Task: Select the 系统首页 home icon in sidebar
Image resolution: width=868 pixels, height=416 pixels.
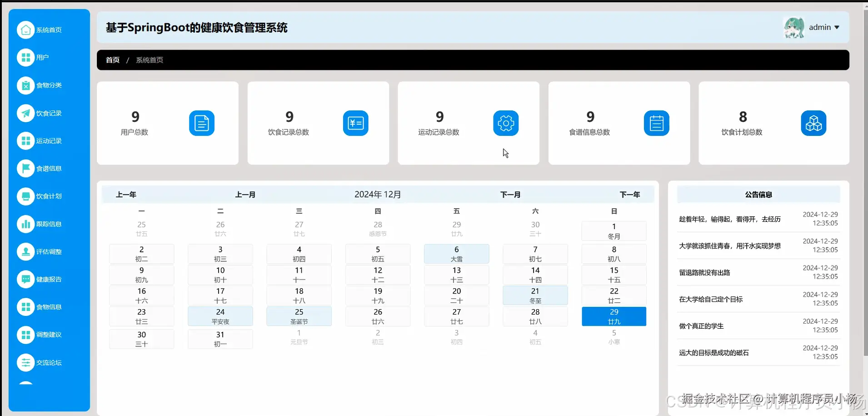Action: click(25, 30)
